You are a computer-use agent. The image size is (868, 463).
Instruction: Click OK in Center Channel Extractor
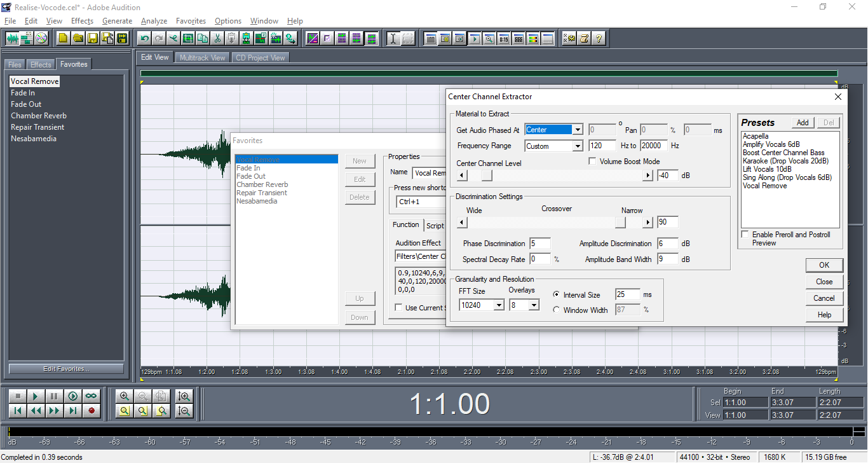click(x=824, y=265)
